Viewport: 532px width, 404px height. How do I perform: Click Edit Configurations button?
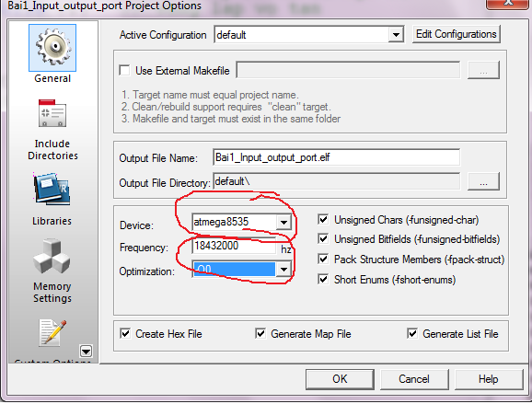457,34
